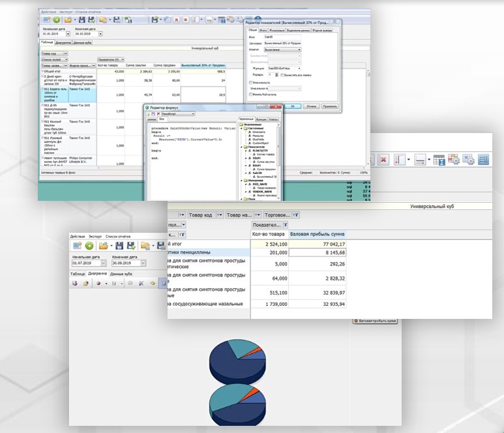Click purple save icon in formula editor toolbar

point(153,114)
